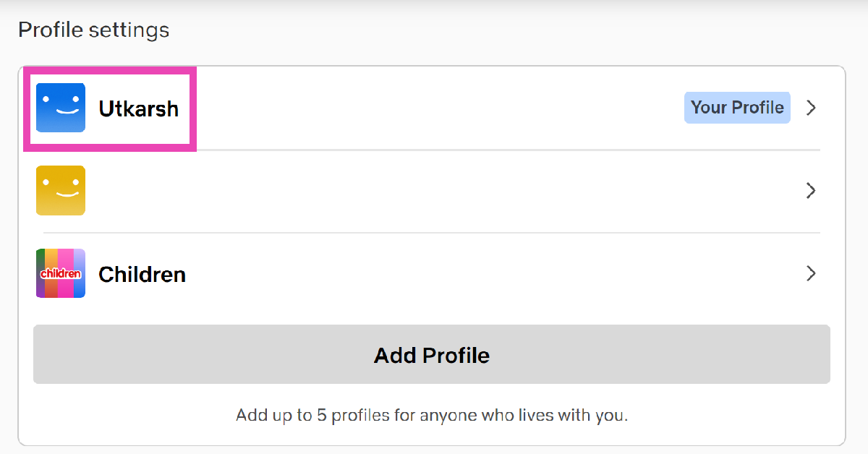Image resolution: width=868 pixels, height=454 pixels.
Task: Open the unnamed yellow profile's chevron arrow
Action: pyautogui.click(x=812, y=191)
